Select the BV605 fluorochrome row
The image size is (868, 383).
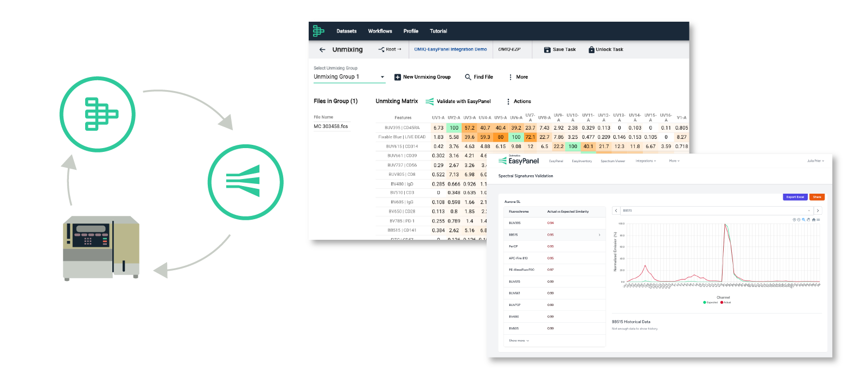pyautogui.click(x=554, y=328)
